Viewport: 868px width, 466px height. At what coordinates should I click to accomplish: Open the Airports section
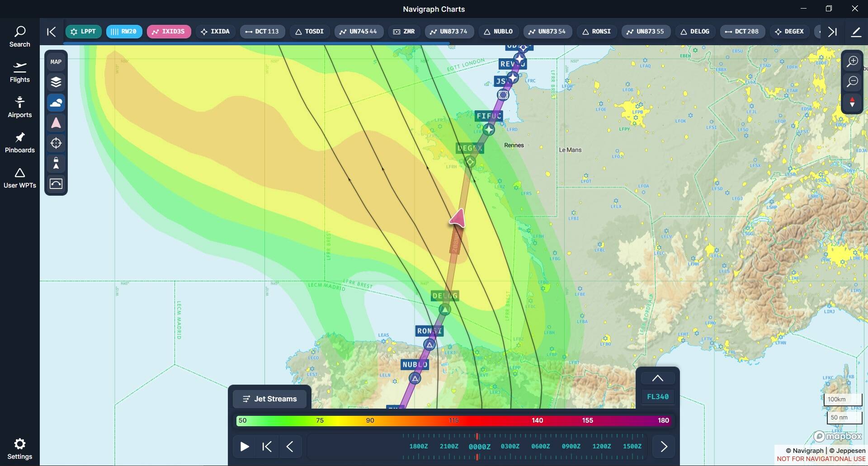click(x=20, y=107)
